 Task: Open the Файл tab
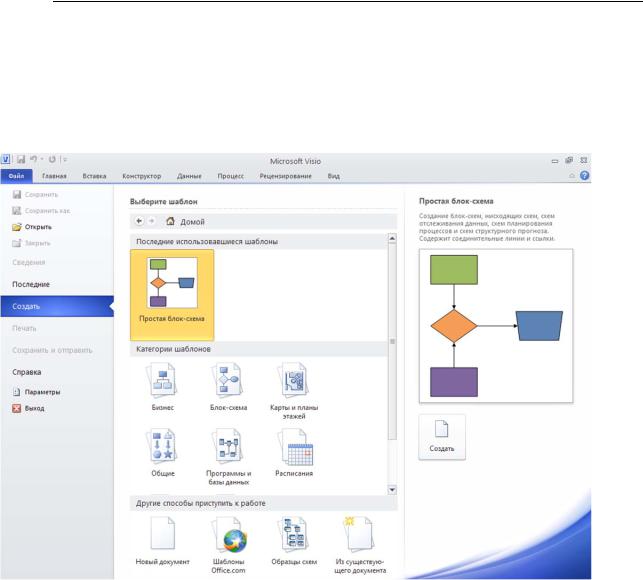(x=16, y=176)
